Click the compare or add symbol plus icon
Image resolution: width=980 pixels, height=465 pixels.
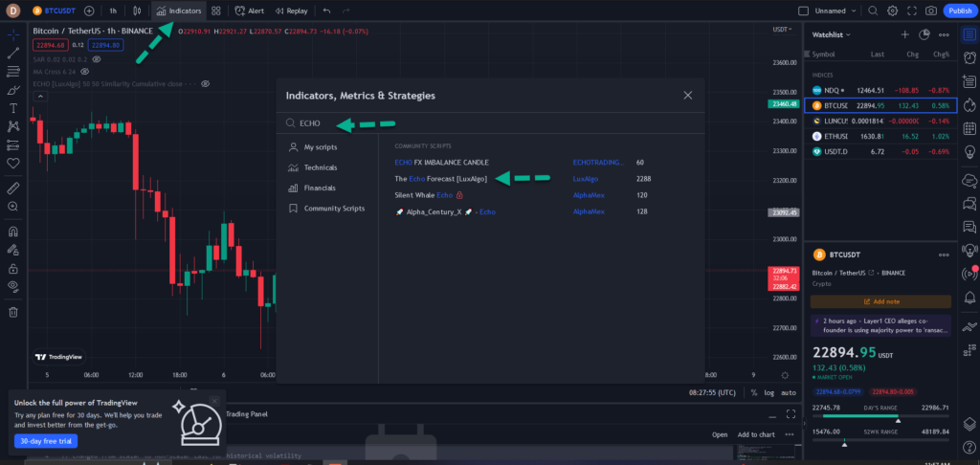click(x=89, y=11)
